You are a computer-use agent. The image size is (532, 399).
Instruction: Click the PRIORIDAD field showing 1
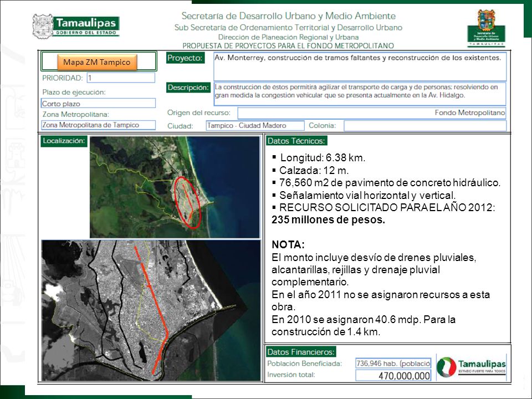coord(121,78)
